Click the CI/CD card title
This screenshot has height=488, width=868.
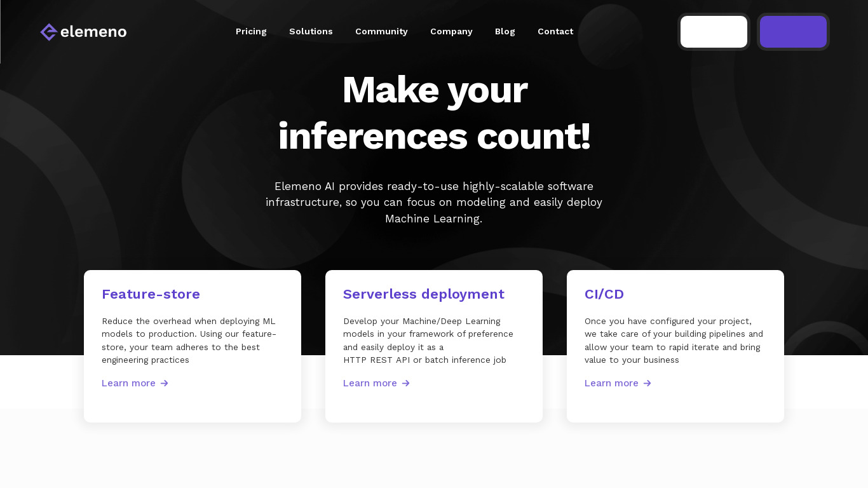click(x=604, y=294)
